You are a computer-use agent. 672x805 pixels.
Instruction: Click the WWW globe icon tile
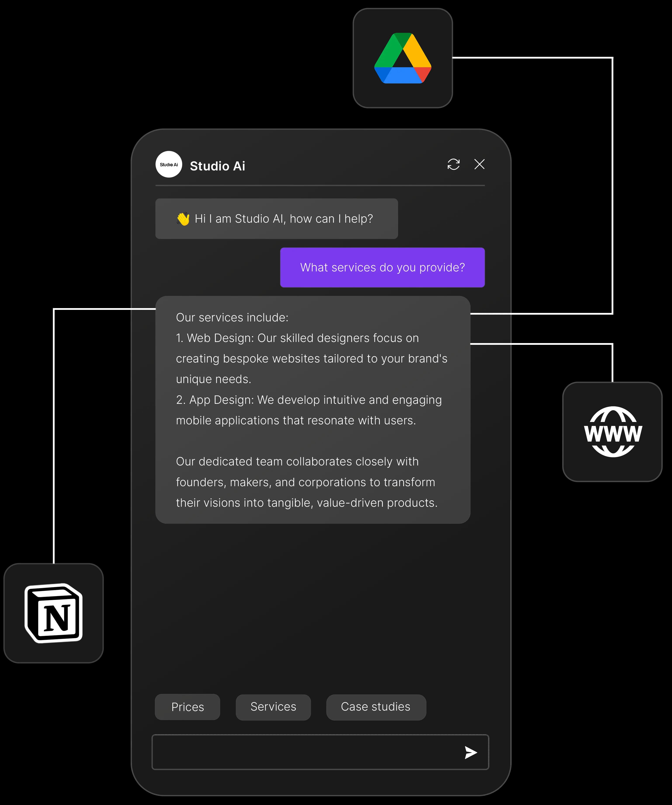612,432
